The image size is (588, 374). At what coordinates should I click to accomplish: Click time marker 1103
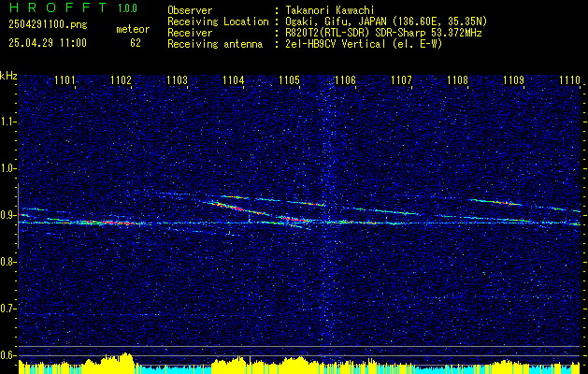click(x=177, y=79)
